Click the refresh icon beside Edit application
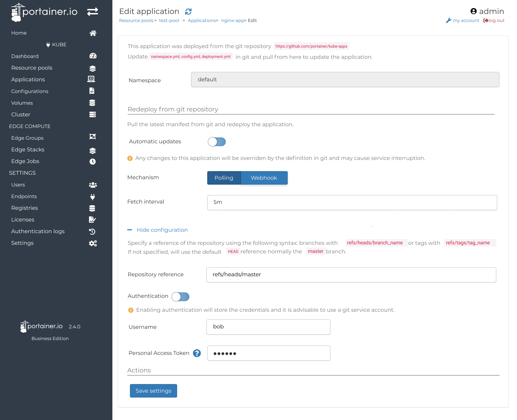The width and height of the screenshot is (517, 420). [188, 12]
